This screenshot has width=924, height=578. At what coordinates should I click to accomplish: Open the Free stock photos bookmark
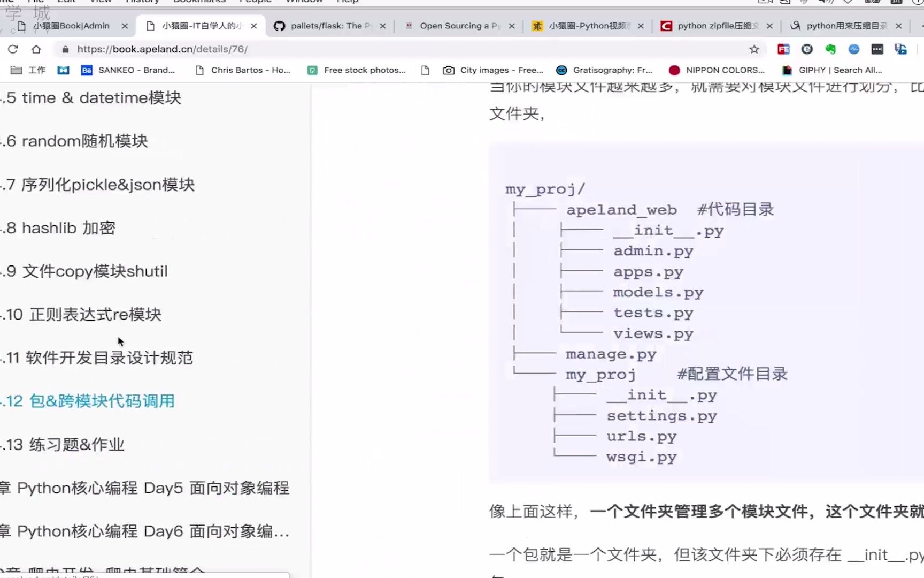point(357,70)
